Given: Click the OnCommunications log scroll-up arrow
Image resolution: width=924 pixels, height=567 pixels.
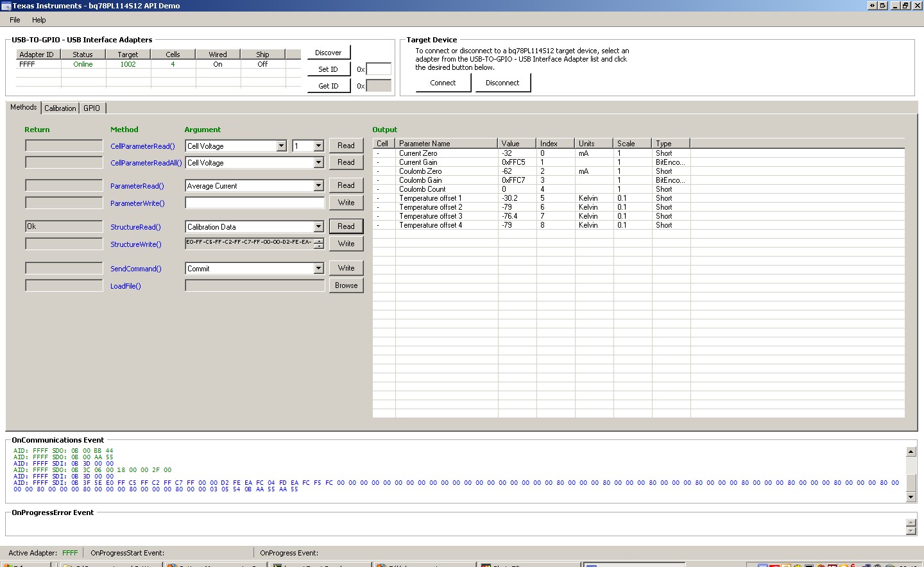Looking at the screenshot, I should click(911, 452).
